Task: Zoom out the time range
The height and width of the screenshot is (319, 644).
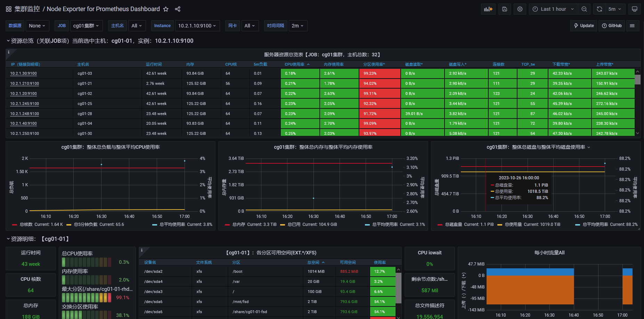Action: (584, 9)
